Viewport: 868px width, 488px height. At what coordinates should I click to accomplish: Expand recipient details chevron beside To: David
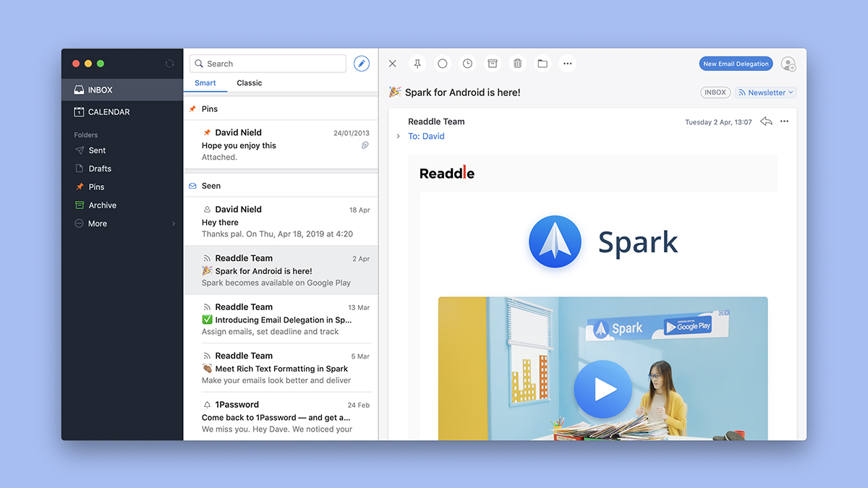398,136
